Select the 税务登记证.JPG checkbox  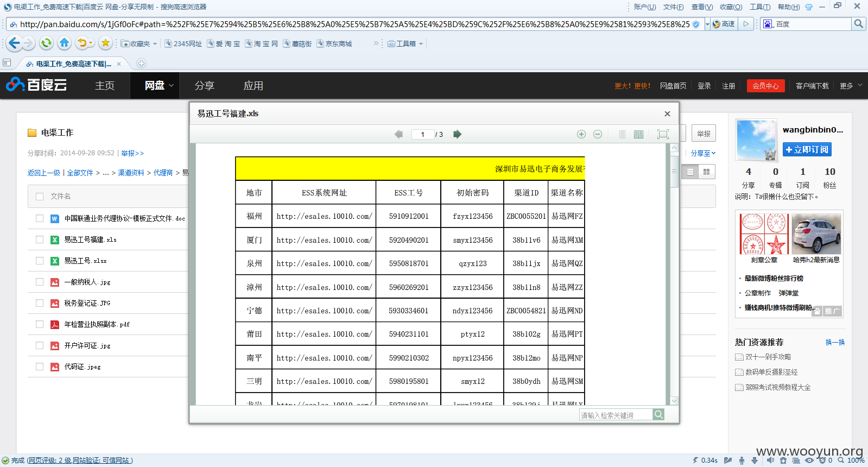coord(40,303)
